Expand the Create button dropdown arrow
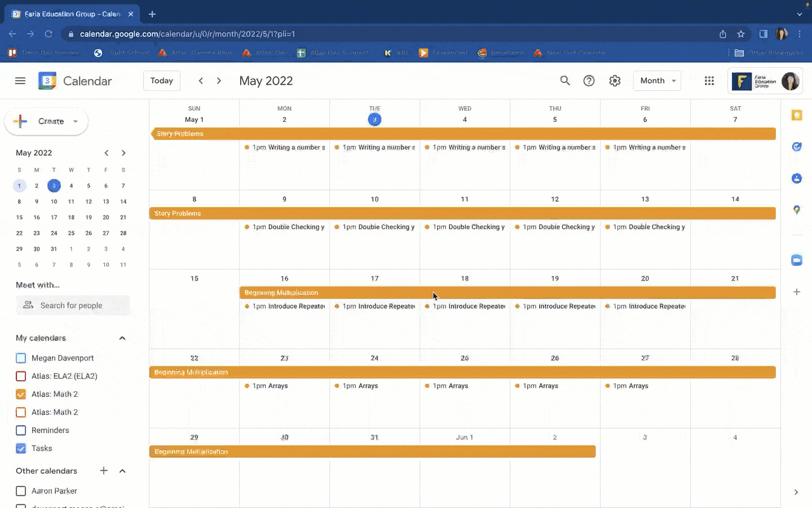Image resolution: width=812 pixels, height=508 pixels. point(76,121)
